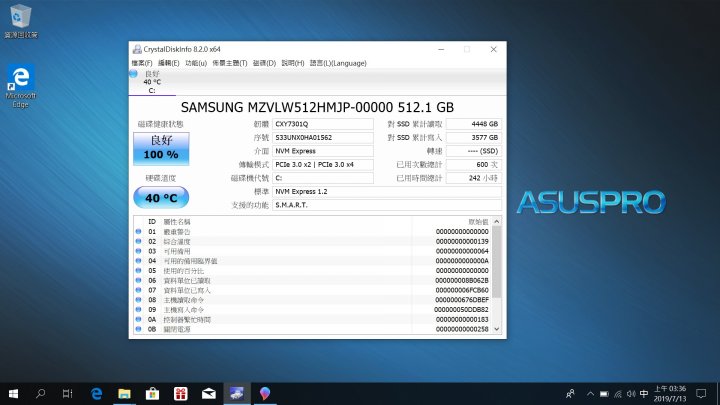Open the Windows Start menu
The height and width of the screenshot is (405, 720).
[13, 394]
